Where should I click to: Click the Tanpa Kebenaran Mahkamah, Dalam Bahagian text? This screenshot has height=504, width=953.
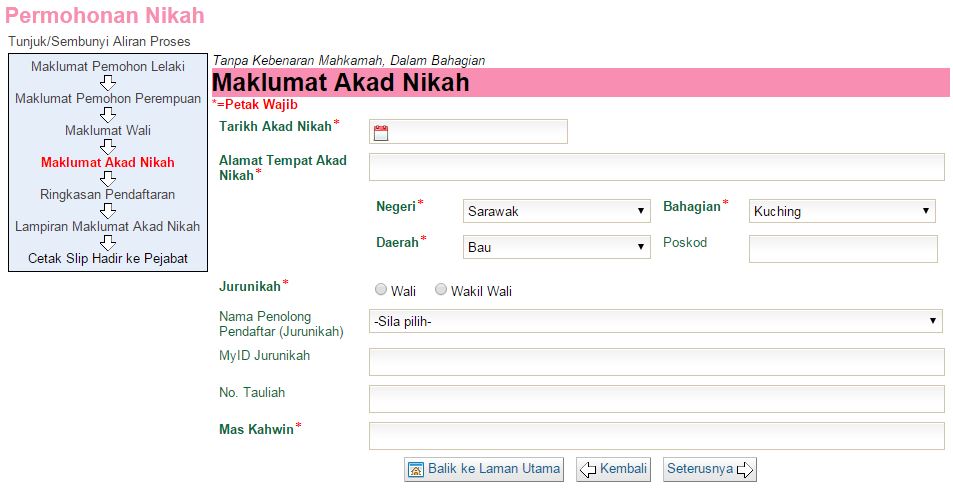coord(349,60)
